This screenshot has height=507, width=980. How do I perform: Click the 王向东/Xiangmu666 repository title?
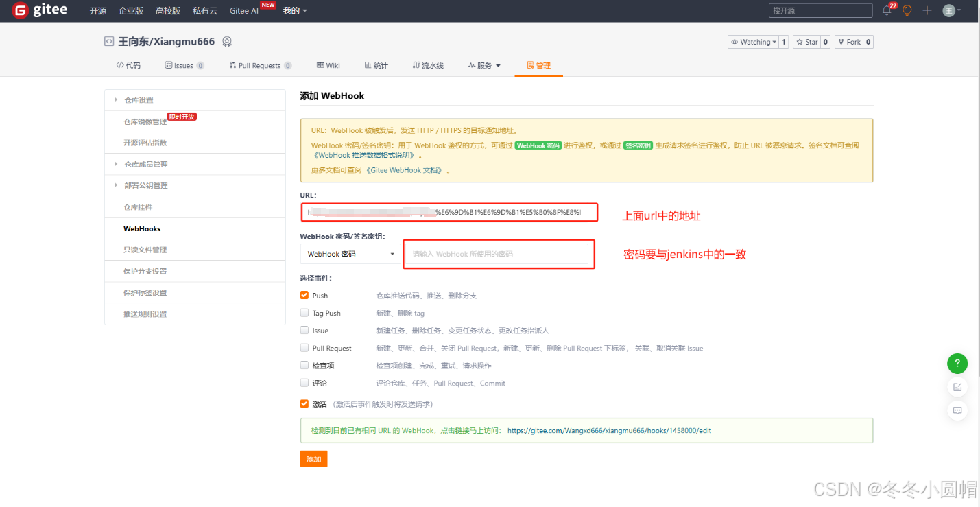(167, 42)
